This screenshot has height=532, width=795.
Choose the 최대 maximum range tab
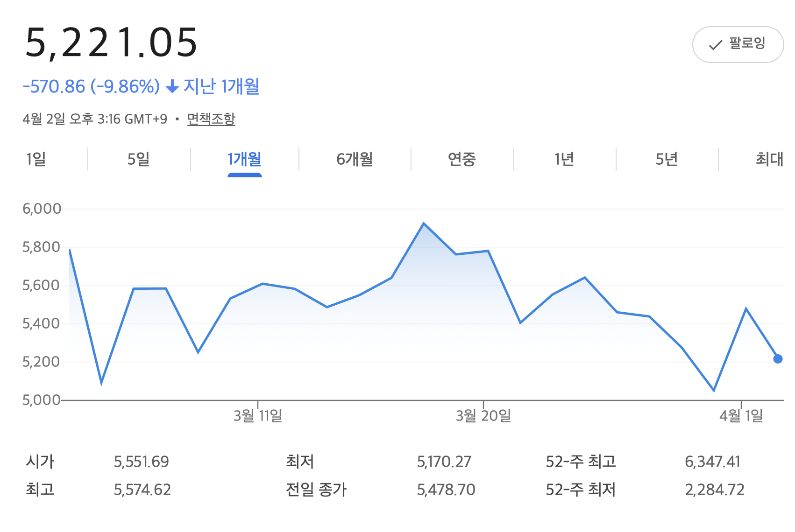click(x=769, y=160)
